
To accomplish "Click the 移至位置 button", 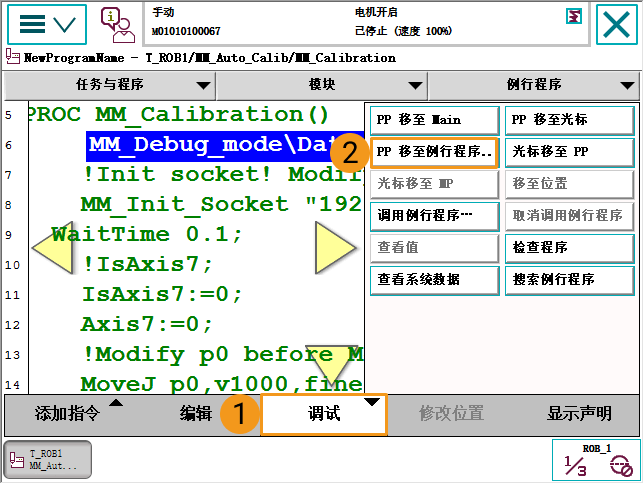I will [x=570, y=184].
